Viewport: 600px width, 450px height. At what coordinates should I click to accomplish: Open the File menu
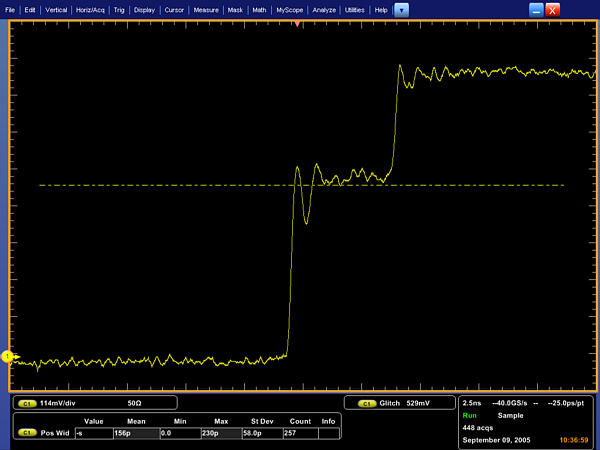point(10,9)
